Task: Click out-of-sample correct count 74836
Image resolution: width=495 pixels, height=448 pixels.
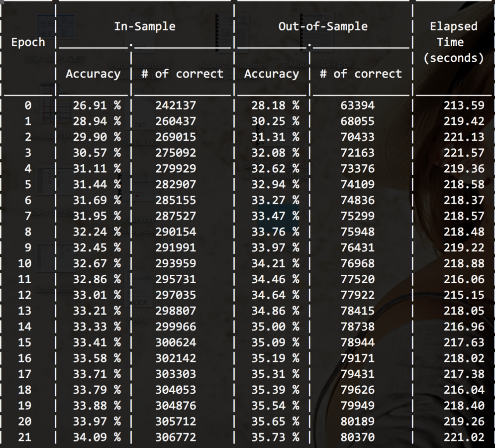Action: (x=358, y=200)
